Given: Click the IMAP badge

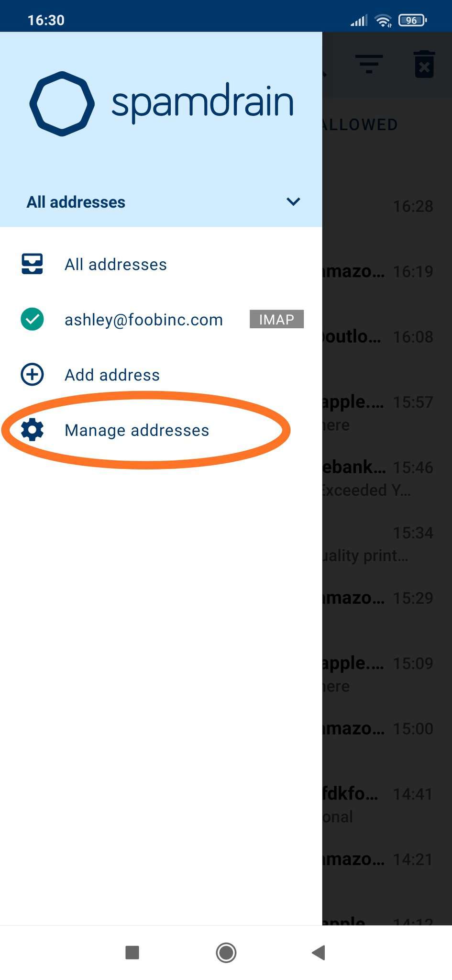Looking at the screenshot, I should coord(276,319).
